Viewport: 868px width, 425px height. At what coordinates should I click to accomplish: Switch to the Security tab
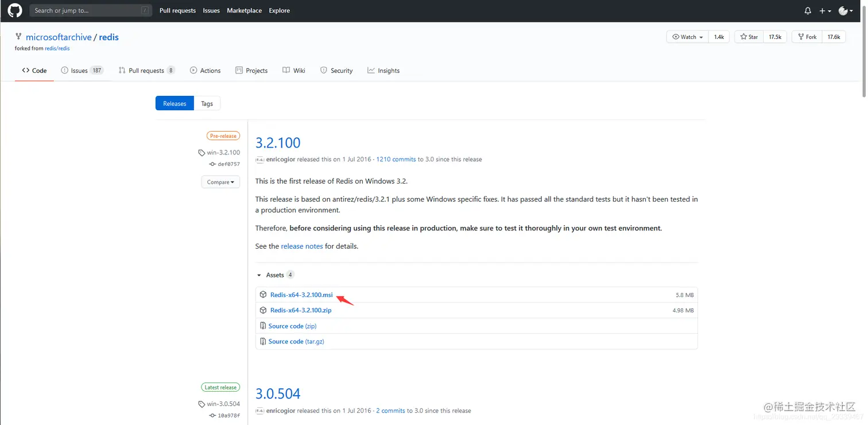(336, 71)
